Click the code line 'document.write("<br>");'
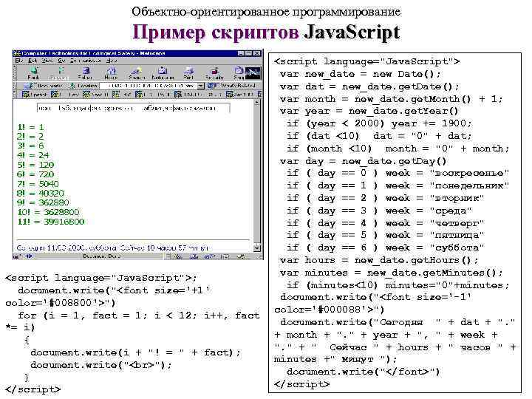 pos(101,365)
